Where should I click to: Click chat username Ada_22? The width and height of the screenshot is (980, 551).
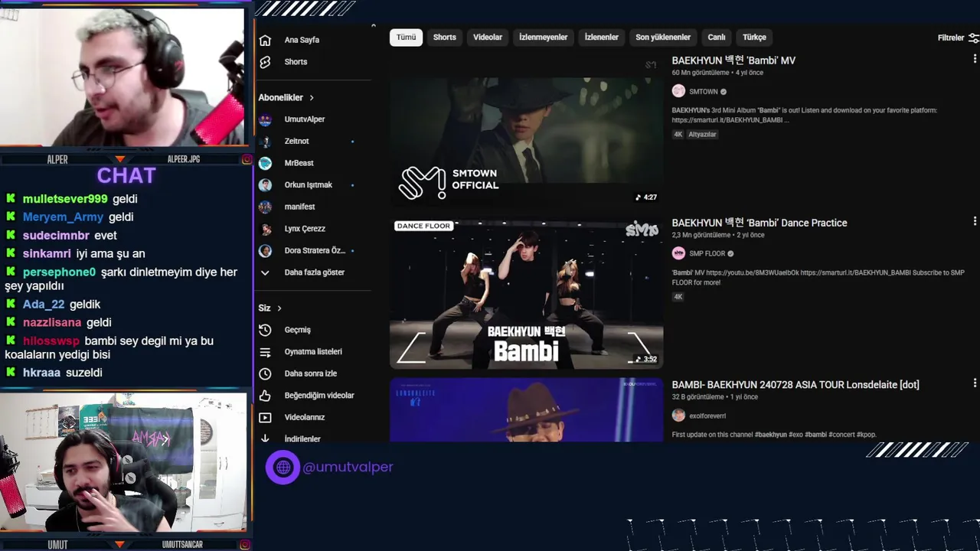click(x=44, y=305)
